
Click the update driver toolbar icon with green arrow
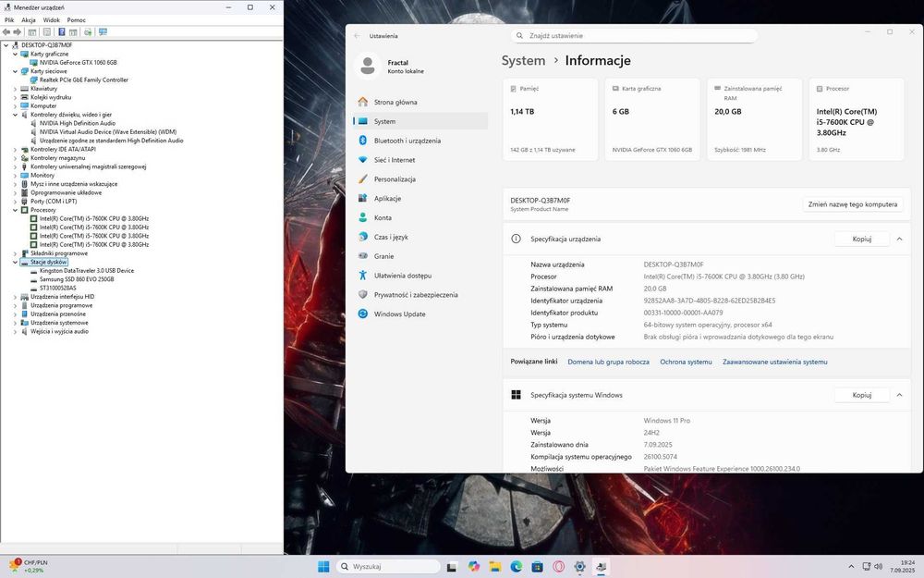coord(88,31)
